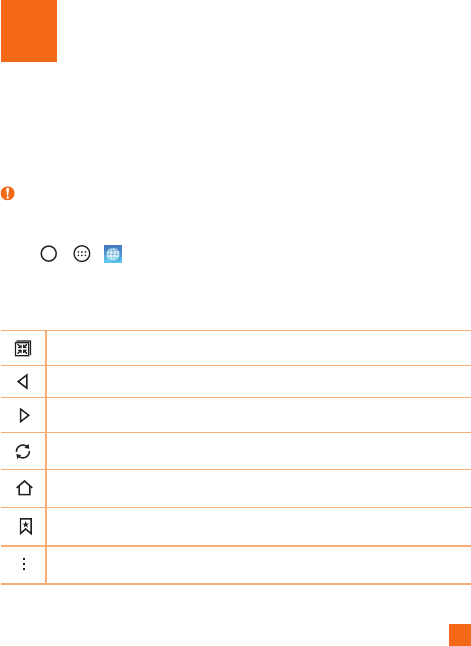Screen dimensions: 471x646
Task: Tap the round apps grid icon
Action: (82, 254)
